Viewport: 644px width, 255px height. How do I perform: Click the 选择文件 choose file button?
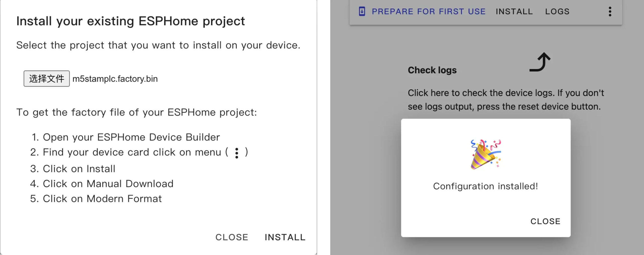(47, 79)
